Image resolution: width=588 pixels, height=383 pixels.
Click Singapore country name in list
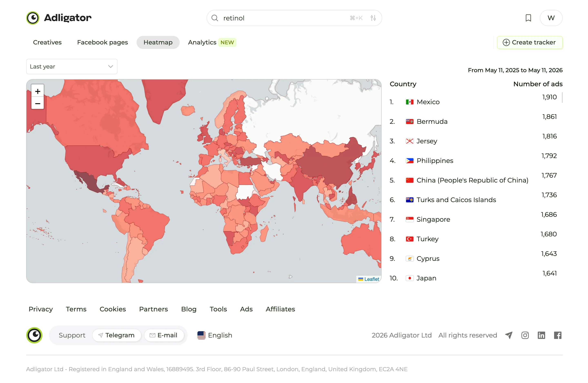(x=433, y=219)
